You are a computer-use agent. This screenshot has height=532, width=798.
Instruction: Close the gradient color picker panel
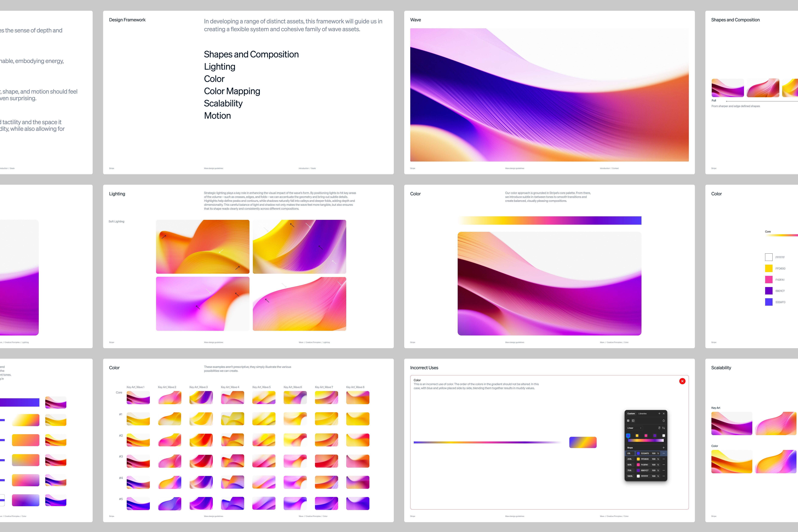click(664, 414)
